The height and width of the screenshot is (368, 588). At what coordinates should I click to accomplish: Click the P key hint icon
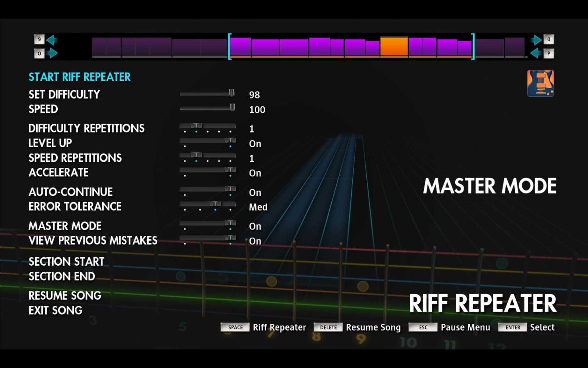click(549, 54)
